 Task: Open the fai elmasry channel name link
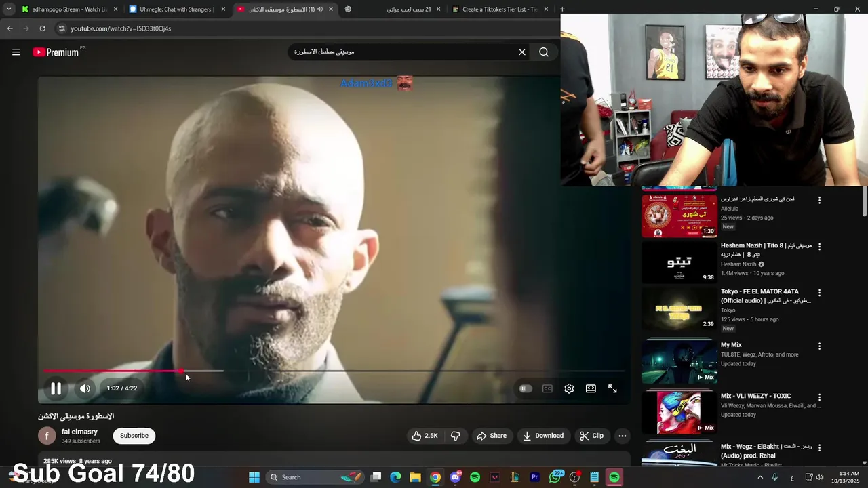[79, 432]
